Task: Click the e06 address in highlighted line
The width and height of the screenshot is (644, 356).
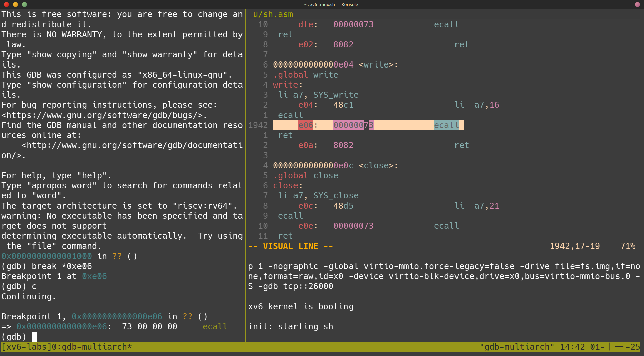Action: pos(306,125)
